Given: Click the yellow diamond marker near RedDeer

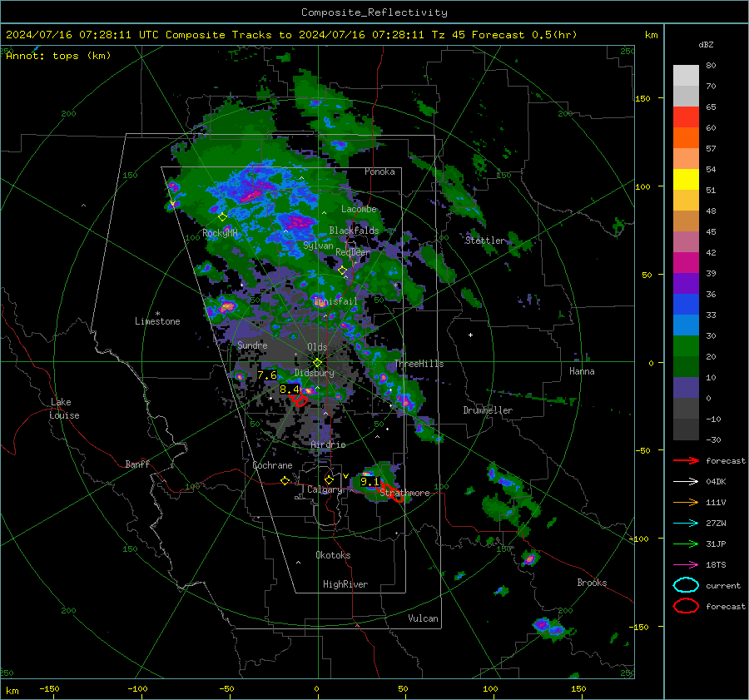Looking at the screenshot, I should click(x=343, y=271).
